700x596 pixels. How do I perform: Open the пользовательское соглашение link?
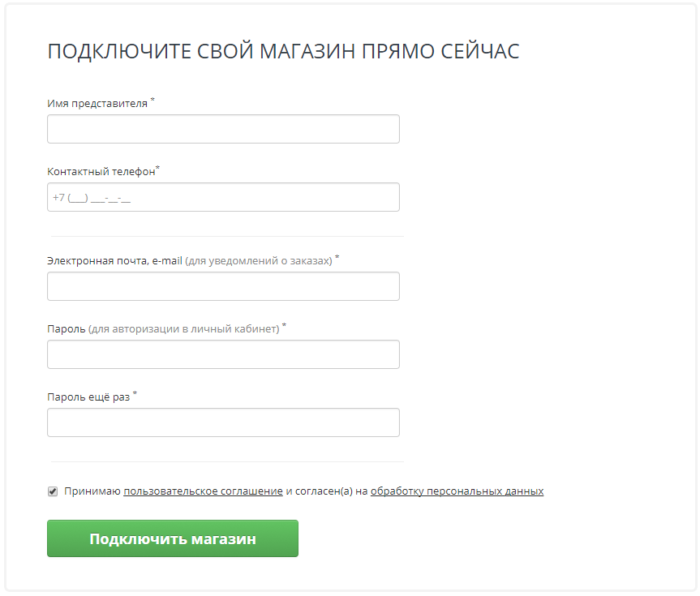coord(203,491)
